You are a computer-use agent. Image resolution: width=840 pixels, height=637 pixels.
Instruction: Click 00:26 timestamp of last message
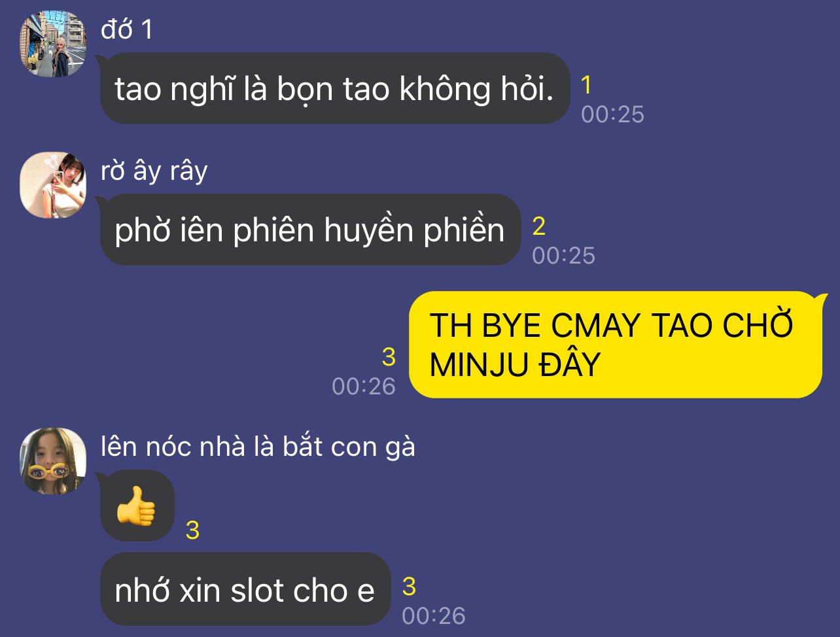[434, 616]
